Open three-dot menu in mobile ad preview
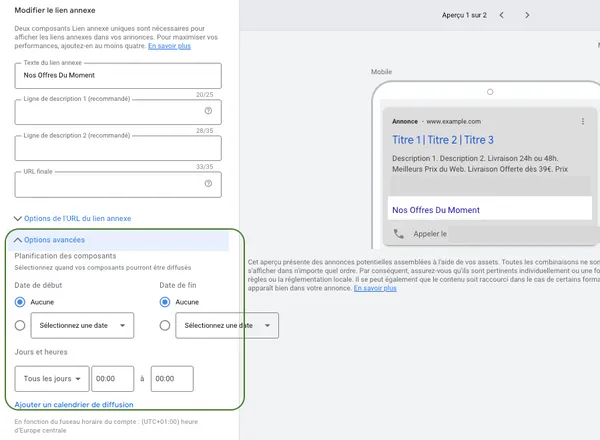600x440 pixels. tap(583, 122)
